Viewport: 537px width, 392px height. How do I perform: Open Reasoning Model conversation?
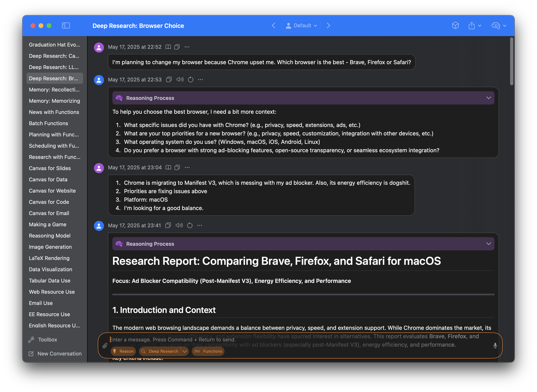(x=55, y=236)
